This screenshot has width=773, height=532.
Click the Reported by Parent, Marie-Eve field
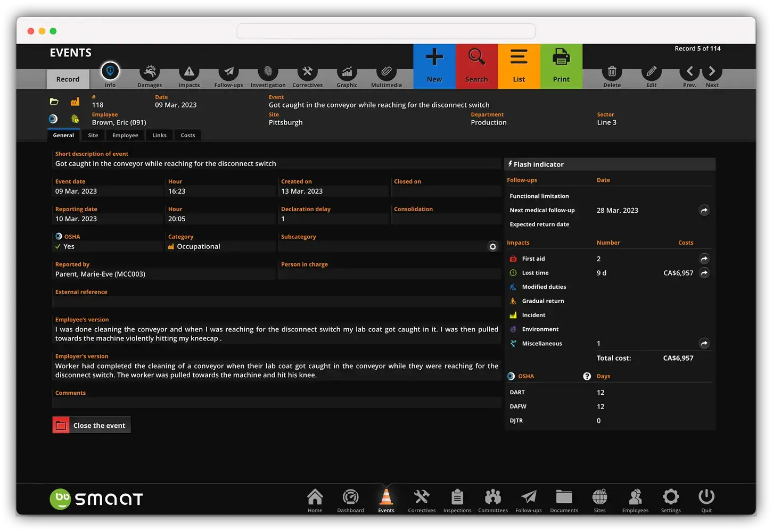(x=164, y=274)
